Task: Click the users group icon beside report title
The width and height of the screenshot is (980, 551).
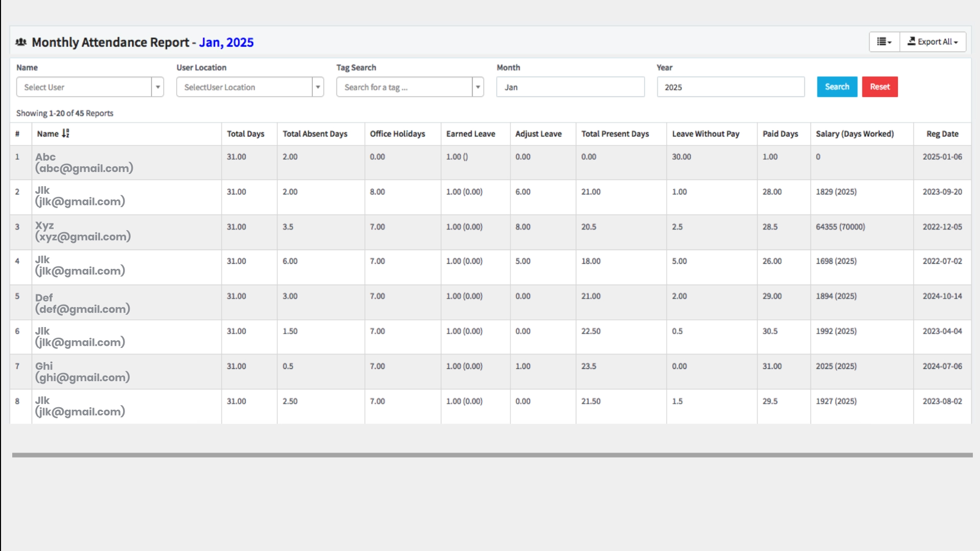Action: pyautogui.click(x=21, y=42)
